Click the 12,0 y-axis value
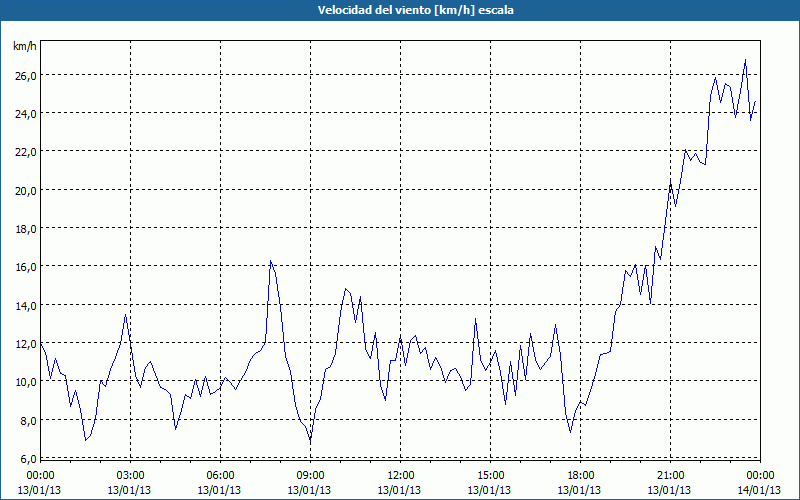This screenshot has width=800, height=500. click(x=25, y=344)
